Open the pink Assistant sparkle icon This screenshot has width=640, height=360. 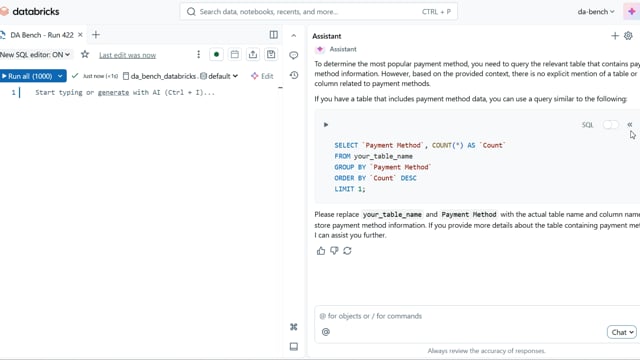tap(631, 11)
